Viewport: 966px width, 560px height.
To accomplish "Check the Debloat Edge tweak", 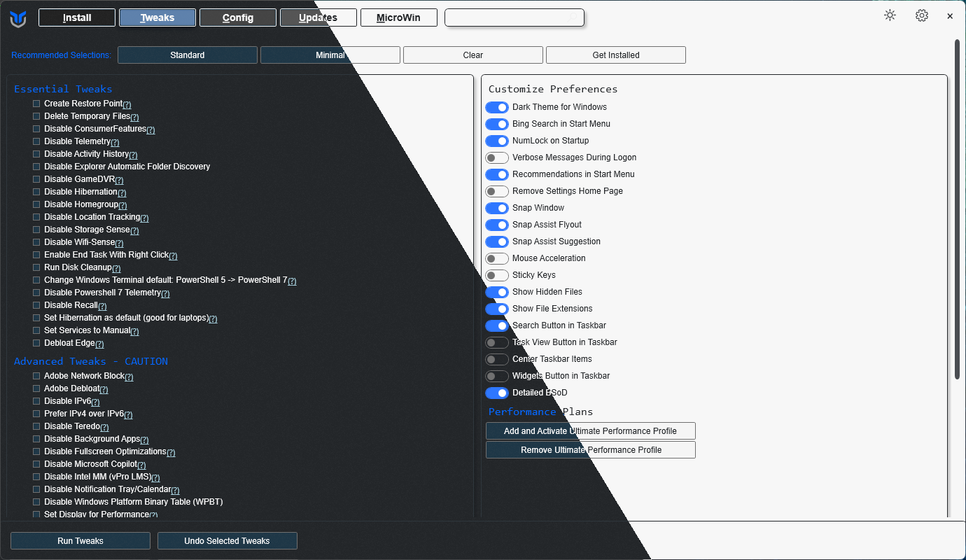I will pyautogui.click(x=36, y=343).
